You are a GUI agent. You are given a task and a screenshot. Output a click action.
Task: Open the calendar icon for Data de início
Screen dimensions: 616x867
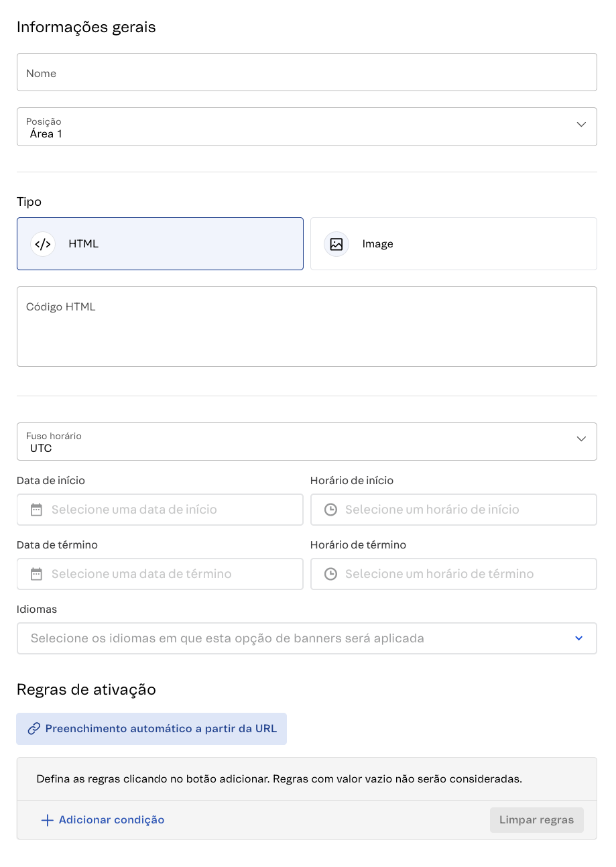(x=36, y=510)
